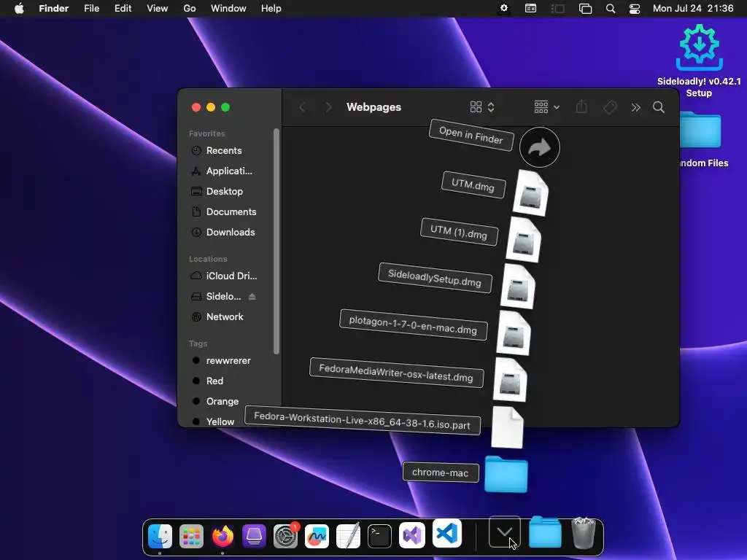Open the Apple menu
The image size is (747, 560).
pyautogui.click(x=19, y=8)
